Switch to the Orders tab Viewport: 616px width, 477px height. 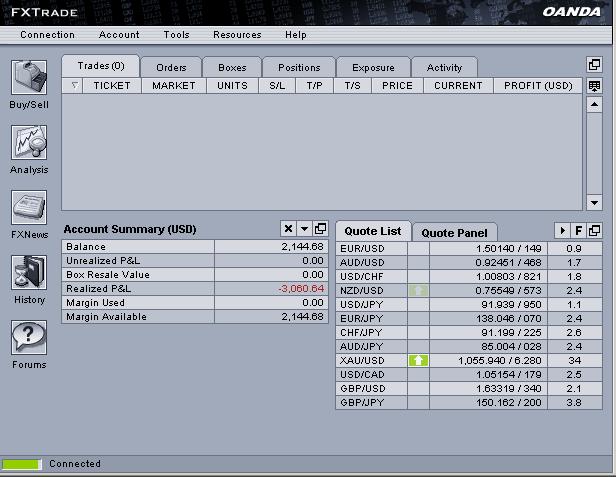pyautogui.click(x=171, y=68)
